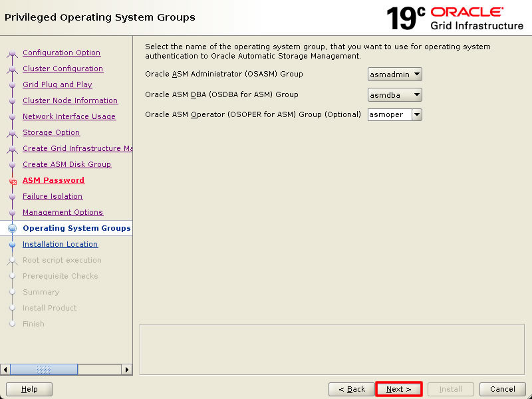This screenshot has height=399, width=532.
Task: Click the step bullet beside Storage Option
Action: coord(12,132)
